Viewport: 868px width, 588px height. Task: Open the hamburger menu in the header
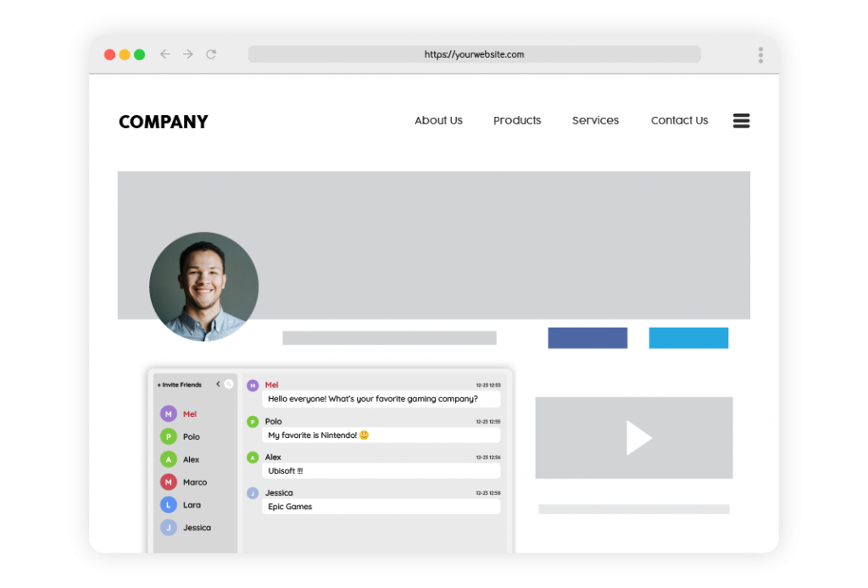pos(741,121)
